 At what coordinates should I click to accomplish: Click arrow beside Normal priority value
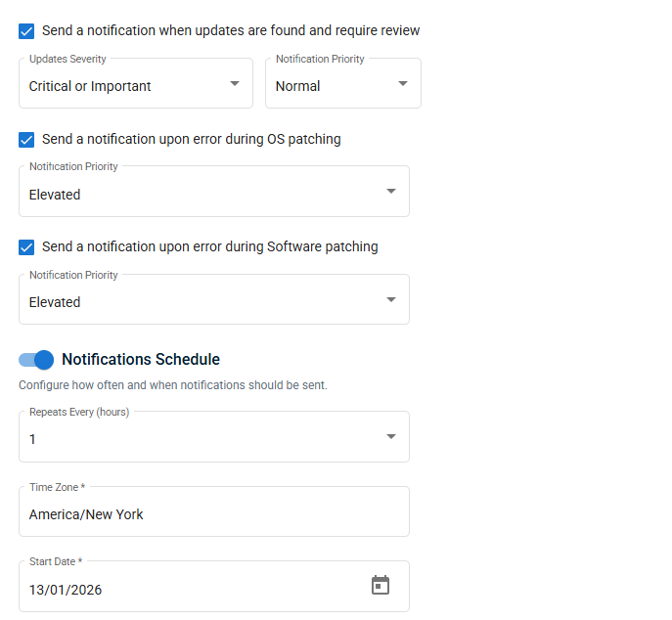coord(403,83)
